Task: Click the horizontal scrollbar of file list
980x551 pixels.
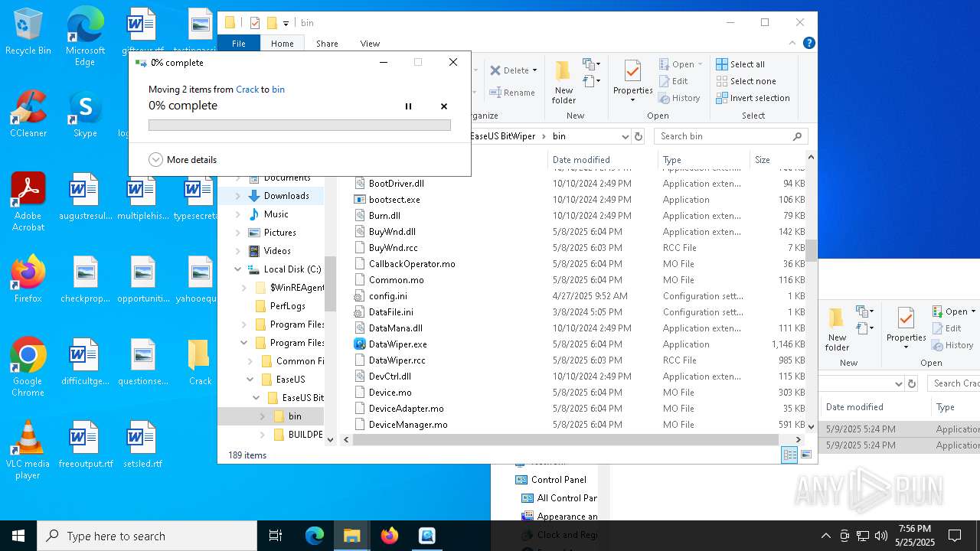Action: tap(565, 440)
